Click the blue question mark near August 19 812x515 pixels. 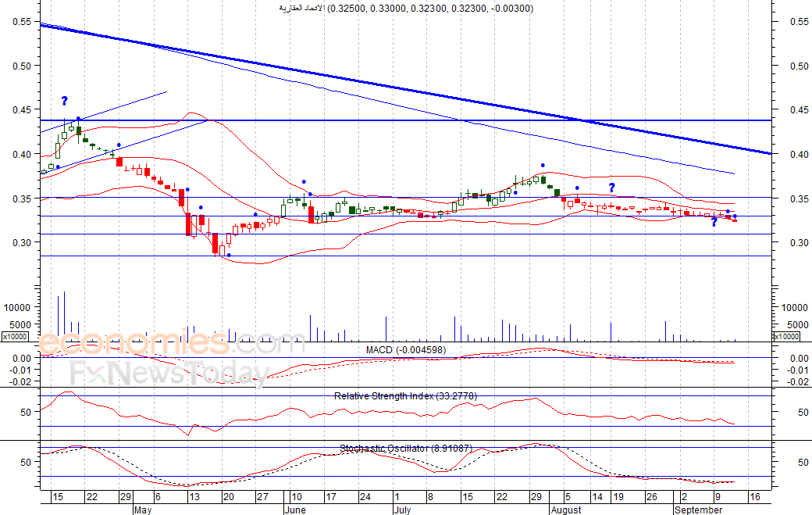pyautogui.click(x=611, y=188)
